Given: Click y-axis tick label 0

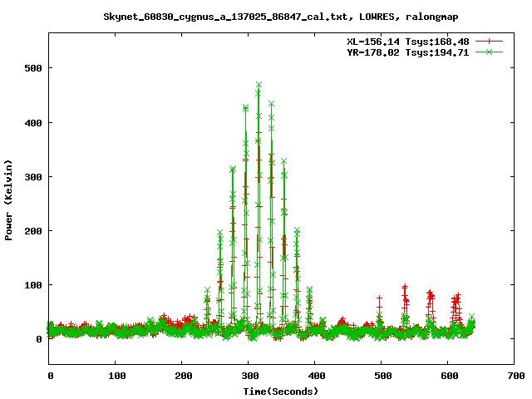Looking at the screenshot, I should tap(39, 339).
